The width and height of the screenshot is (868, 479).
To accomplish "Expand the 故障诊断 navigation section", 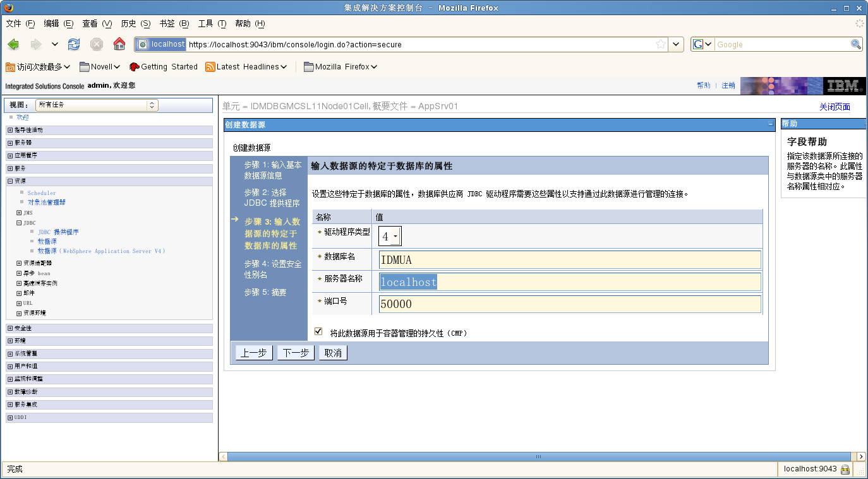I will click(x=10, y=392).
